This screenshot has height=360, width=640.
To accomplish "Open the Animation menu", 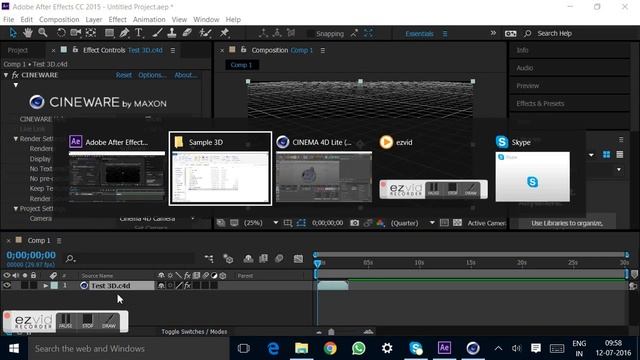I will coord(149,20).
